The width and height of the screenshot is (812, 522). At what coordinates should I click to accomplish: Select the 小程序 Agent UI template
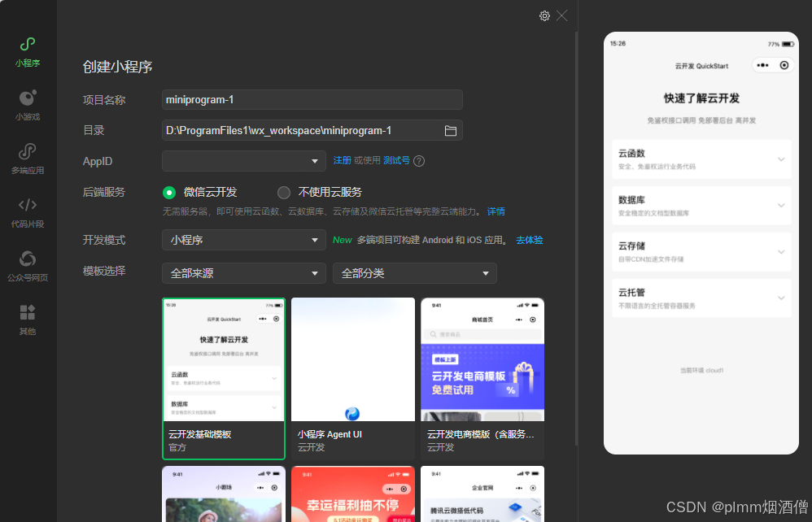[353, 379]
